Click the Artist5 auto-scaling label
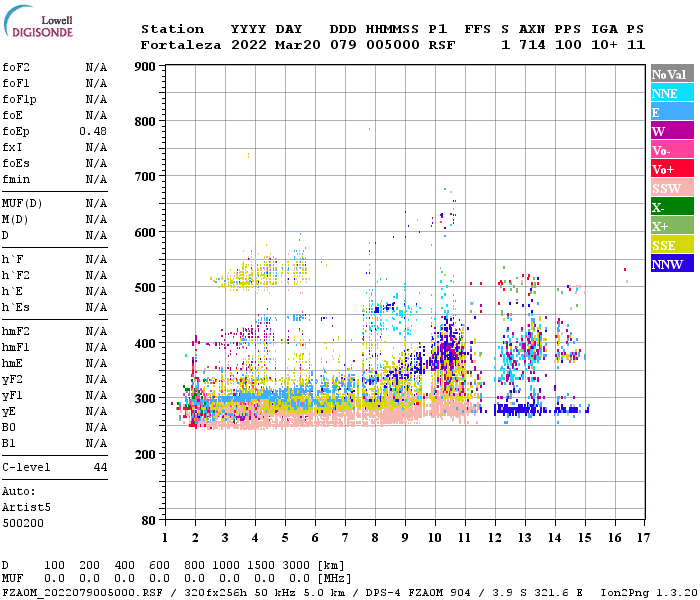The height and width of the screenshot is (600, 700). click(x=26, y=508)
